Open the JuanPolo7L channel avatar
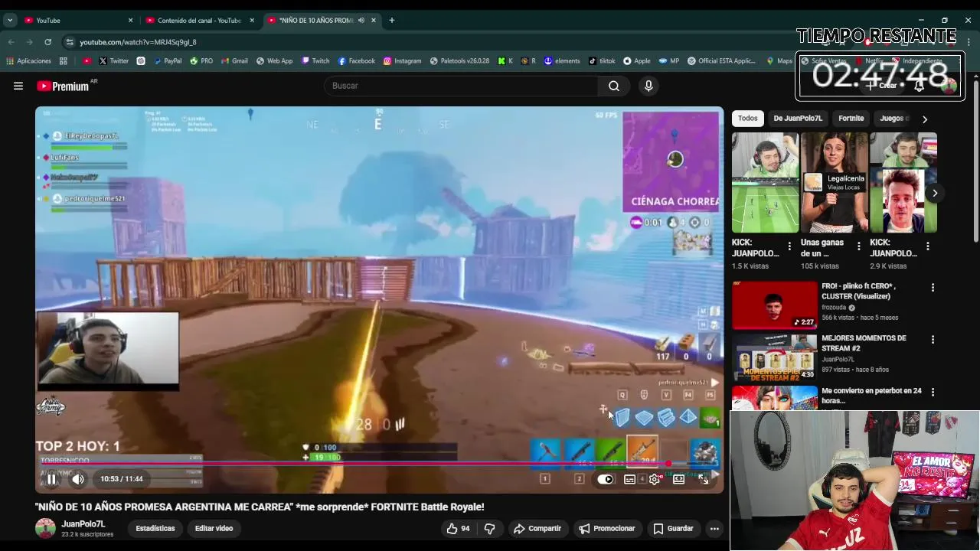 (46, 528)
